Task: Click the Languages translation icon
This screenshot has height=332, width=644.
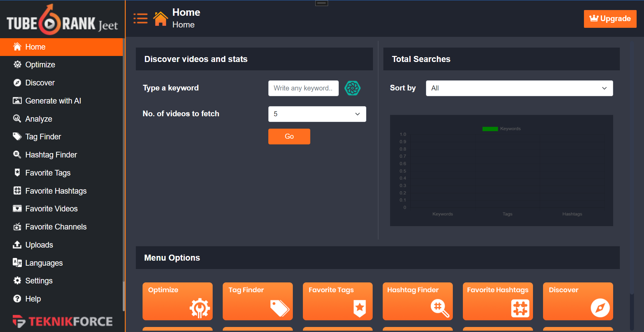Action: click(17, 263)
